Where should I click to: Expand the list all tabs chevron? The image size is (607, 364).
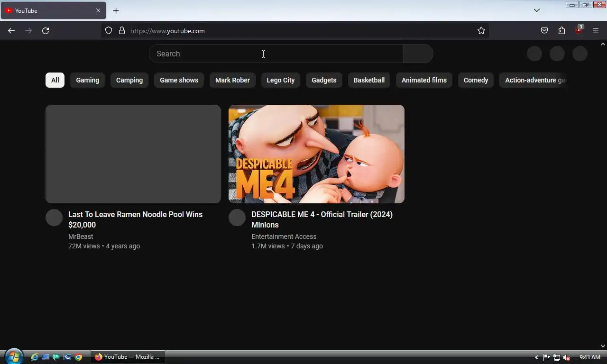pos(537,10)
